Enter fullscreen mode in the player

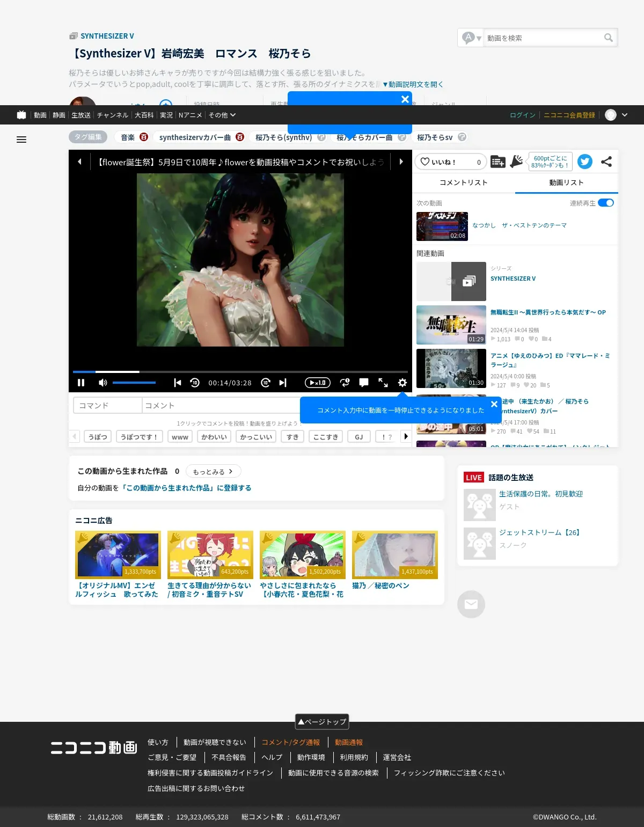coord(383,383)
